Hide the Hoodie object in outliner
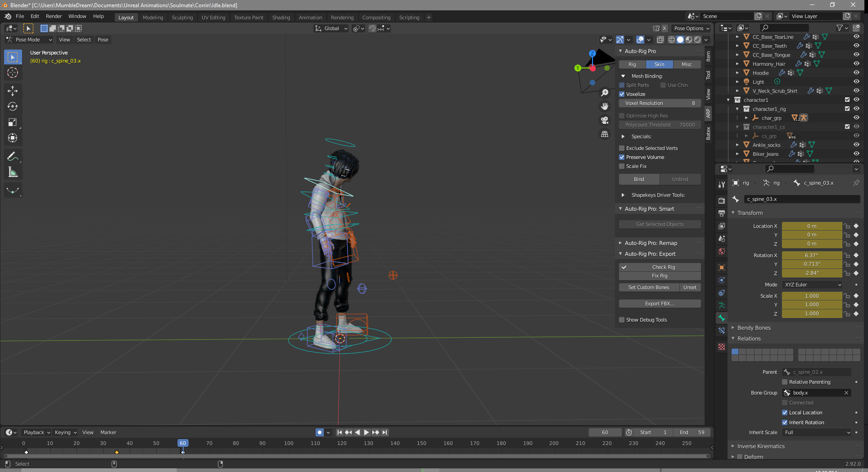The height and width of the screenshot is (472, 868). (856, 73)
